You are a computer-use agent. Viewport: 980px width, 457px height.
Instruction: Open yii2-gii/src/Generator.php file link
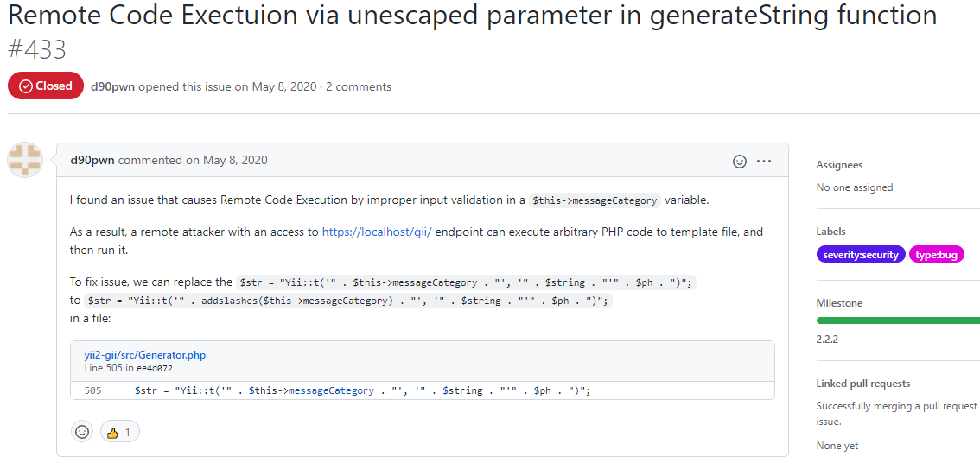coord(145,355)
